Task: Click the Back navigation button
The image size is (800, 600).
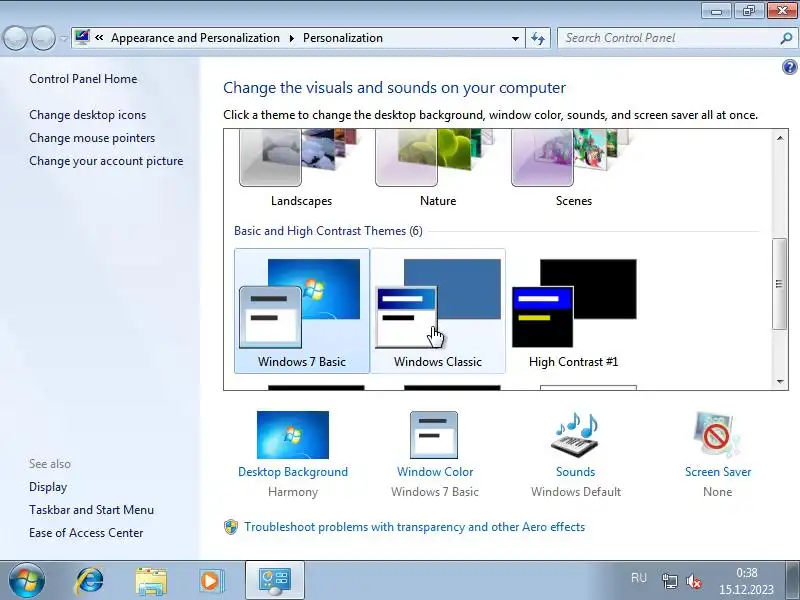Action: click(15, 38)
